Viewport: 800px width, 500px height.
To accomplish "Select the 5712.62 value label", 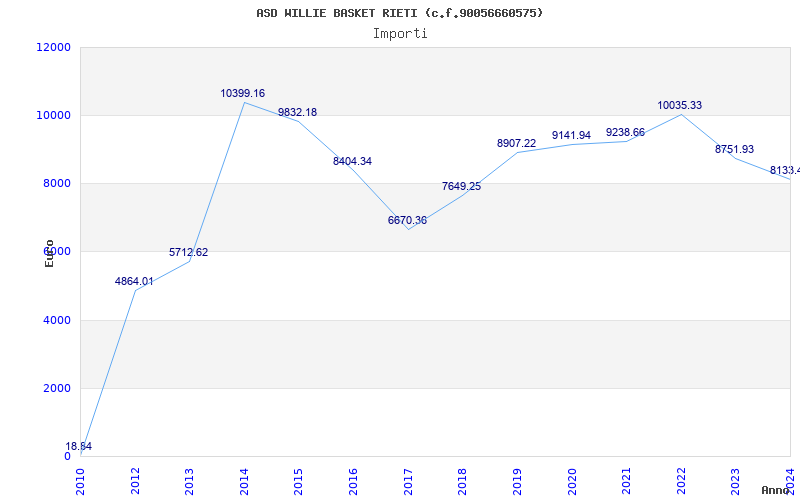I will (188, 253).
